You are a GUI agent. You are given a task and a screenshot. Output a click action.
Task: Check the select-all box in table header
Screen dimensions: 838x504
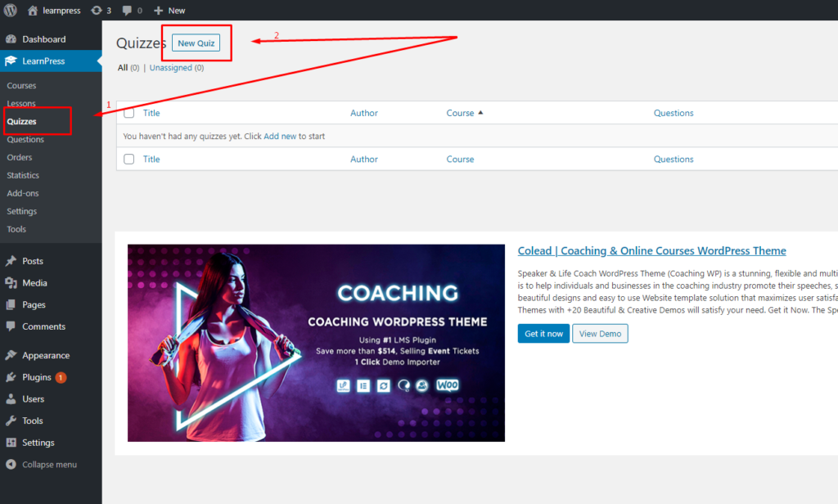coord(129,113)
